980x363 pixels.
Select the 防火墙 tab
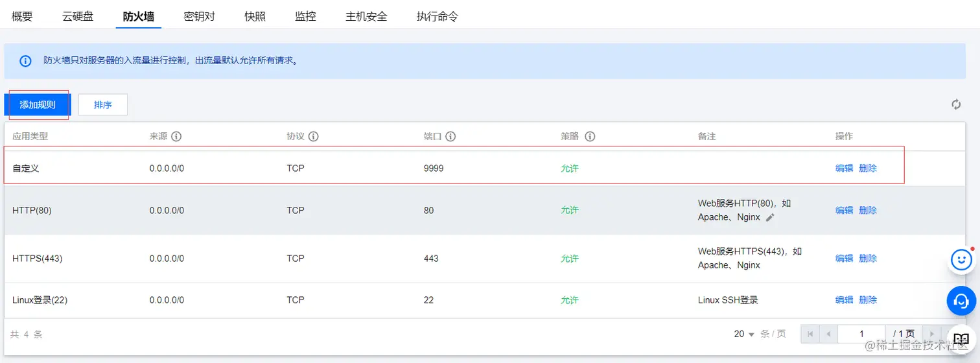coord(139,16)
